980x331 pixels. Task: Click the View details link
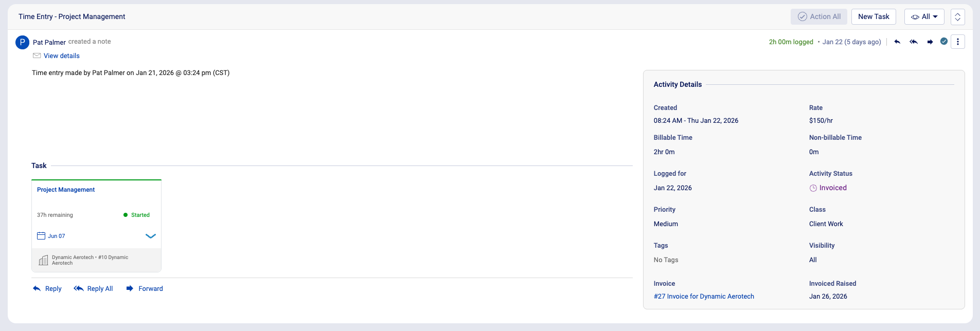click(62, 56)
